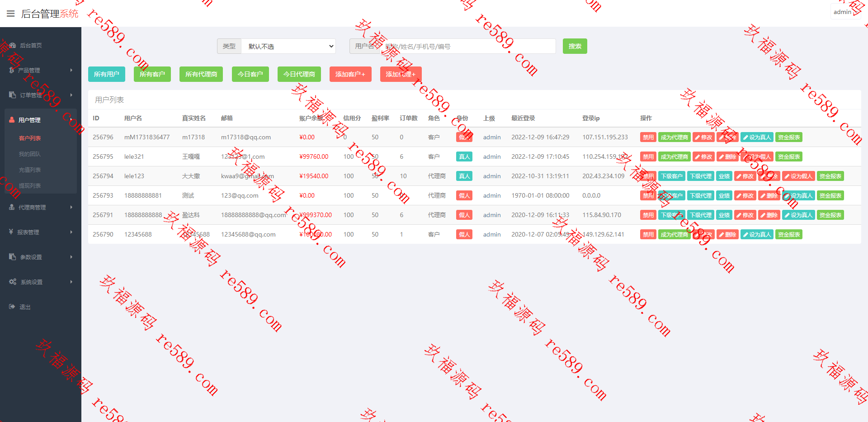Click the pencil 设为假人 button for user lele123
Screen dimensions: 868x422
tap(798, 176)
